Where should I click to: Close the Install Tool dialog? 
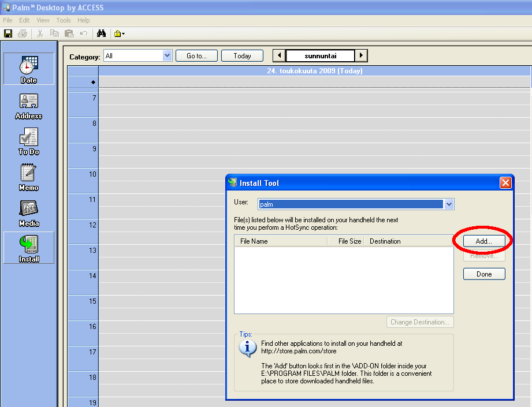pyautogui.click(x=505, y=183)
